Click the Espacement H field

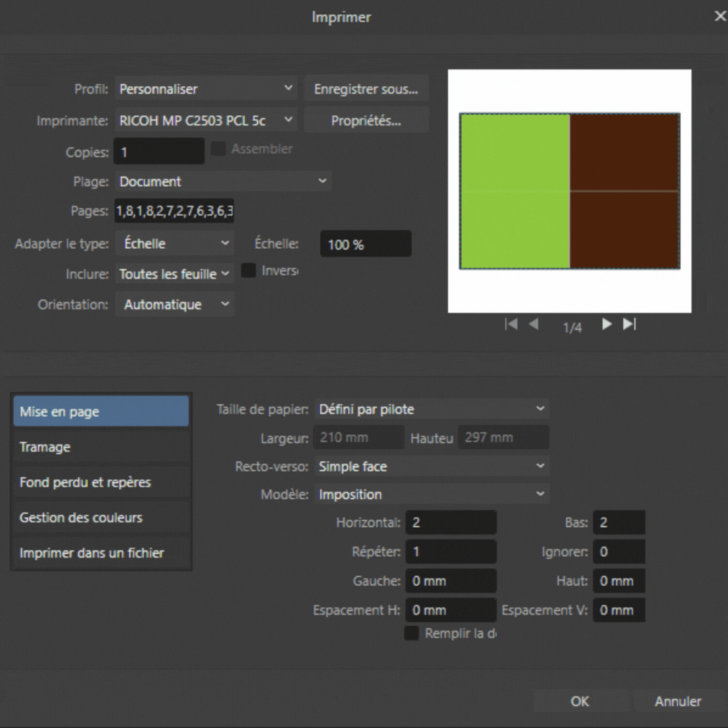(x=451, y=609)
